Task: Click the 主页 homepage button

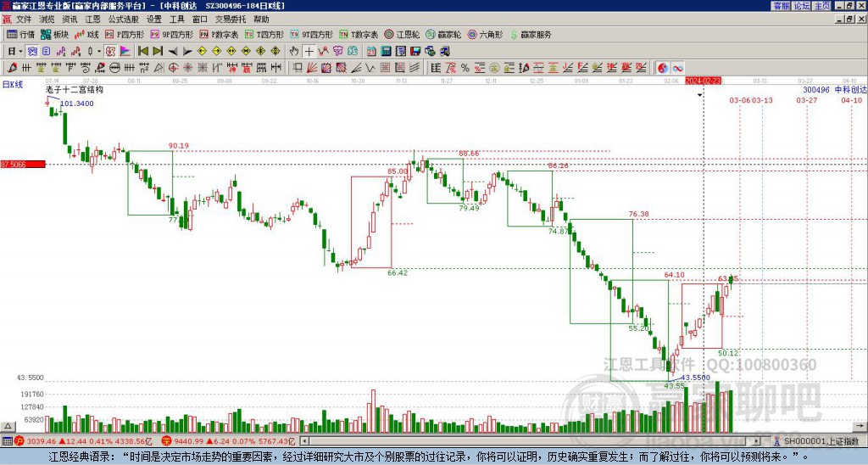Action: coord(822,6)
